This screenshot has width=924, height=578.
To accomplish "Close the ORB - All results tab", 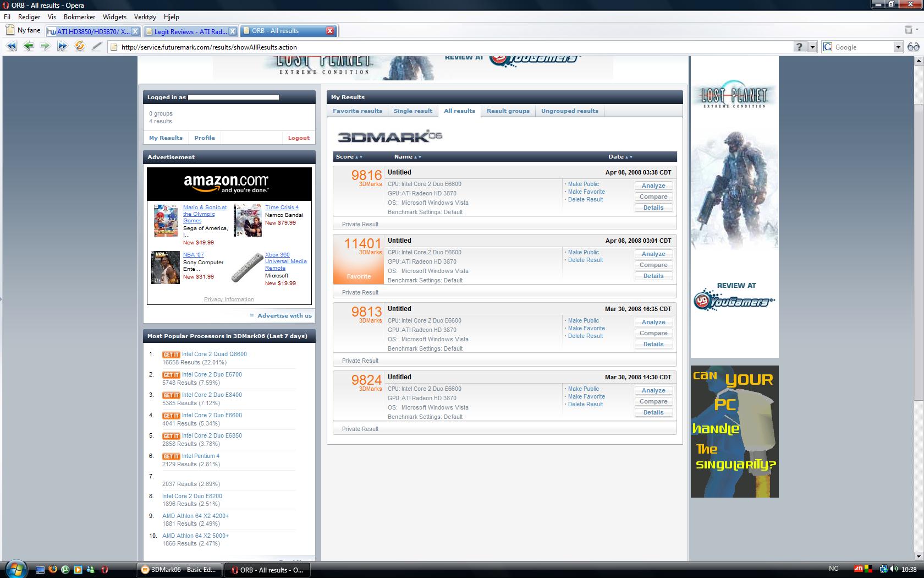I will point(330,31).
